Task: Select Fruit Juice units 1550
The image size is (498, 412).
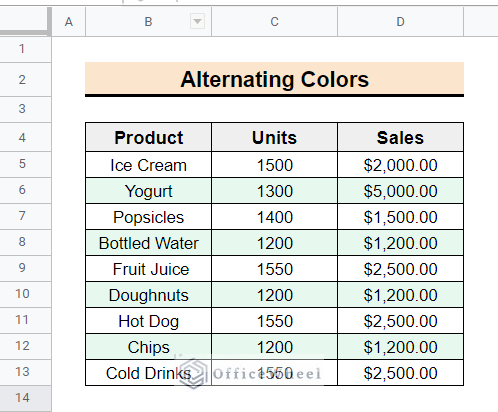Action: 274,269
